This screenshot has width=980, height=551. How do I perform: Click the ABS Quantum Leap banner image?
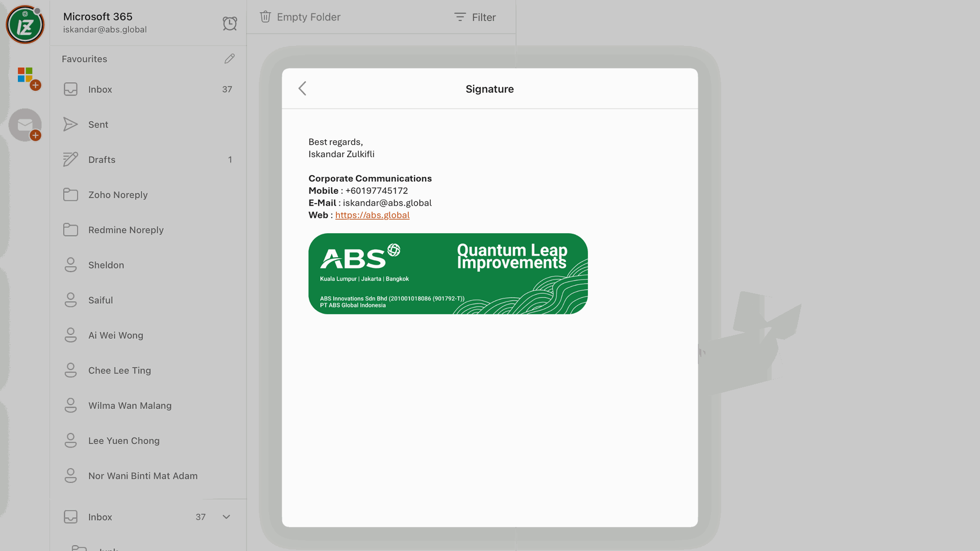pyautogui.click(x=448, y=273)
